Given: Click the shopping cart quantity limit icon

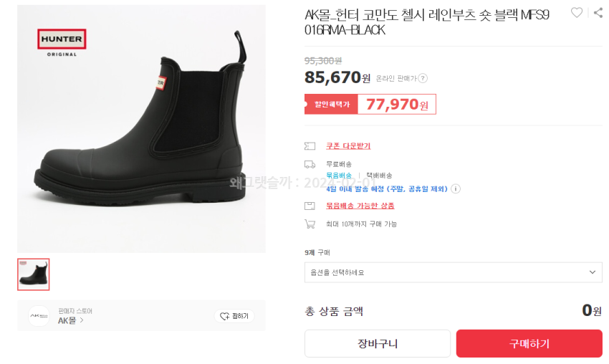Looking at the screenshot, I should [x=310, y=224].
